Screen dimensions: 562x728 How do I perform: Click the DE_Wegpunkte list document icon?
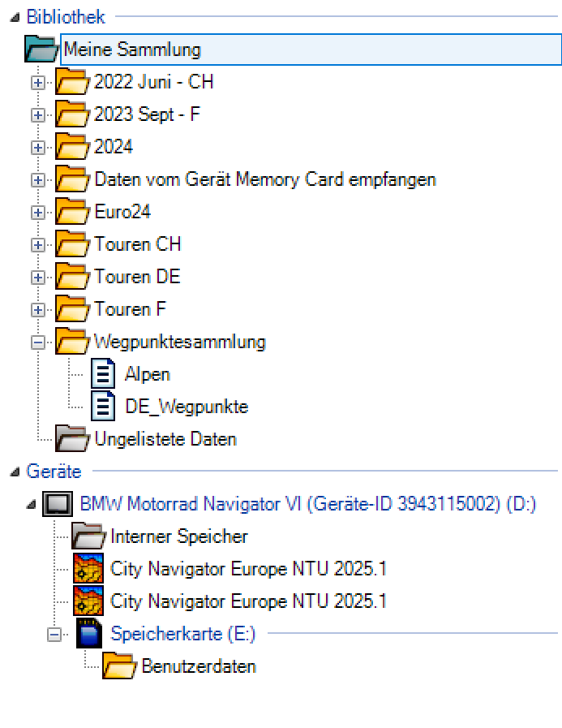point(103,407)
